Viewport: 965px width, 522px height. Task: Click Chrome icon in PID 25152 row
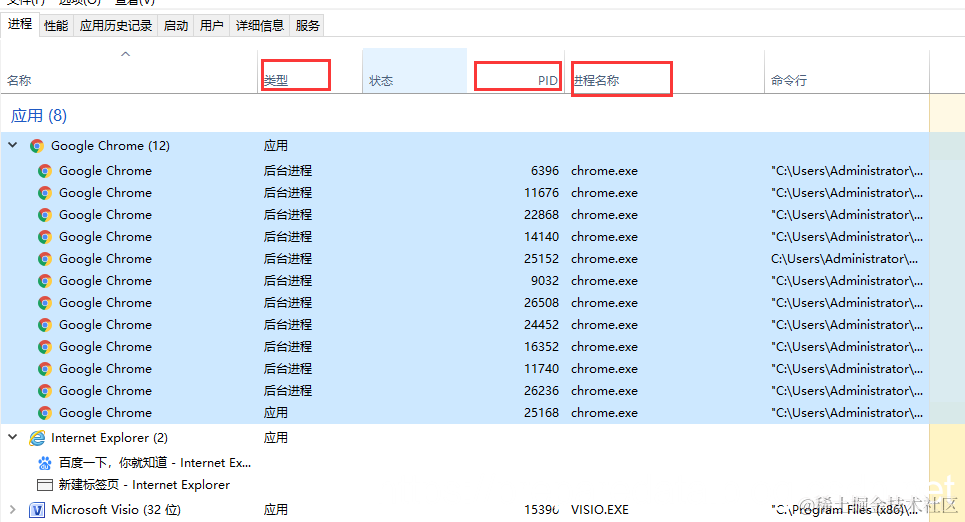pyautogui.click(x=45, y=259)
